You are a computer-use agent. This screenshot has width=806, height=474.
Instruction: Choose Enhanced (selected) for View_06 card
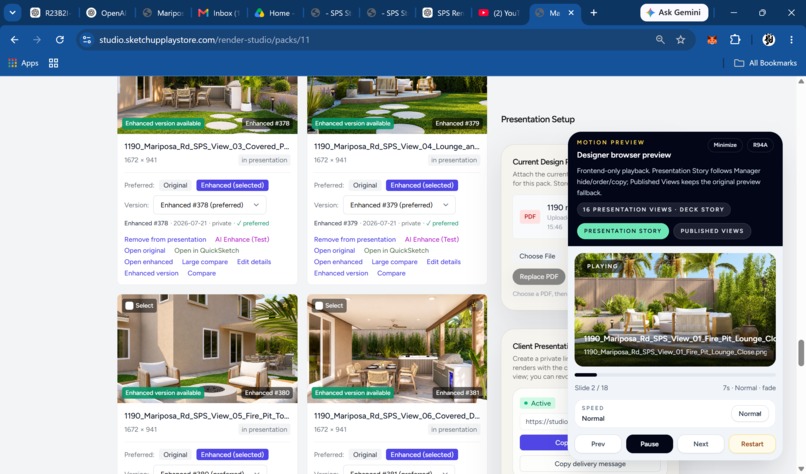(422, 454)
